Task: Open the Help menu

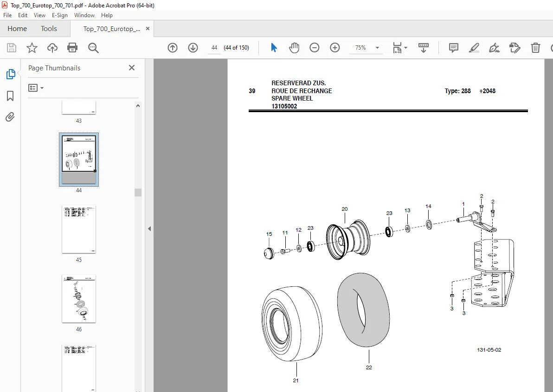Action: pos(107,15)
